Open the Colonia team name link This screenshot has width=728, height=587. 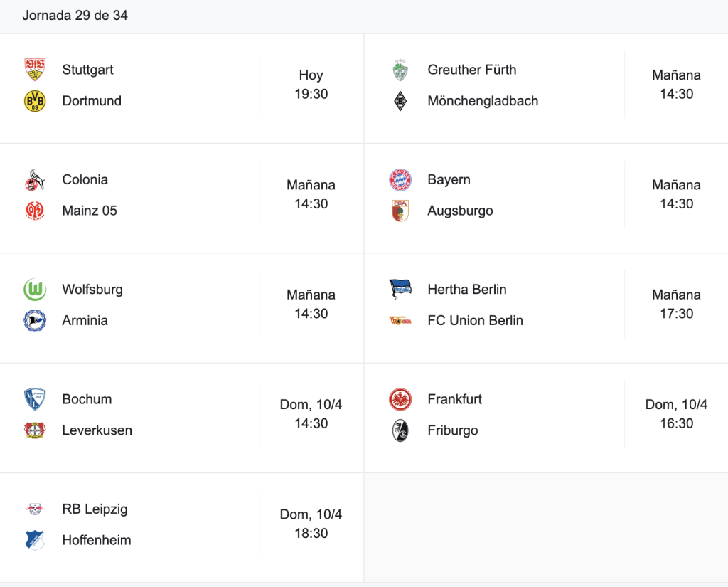point(85,179)
